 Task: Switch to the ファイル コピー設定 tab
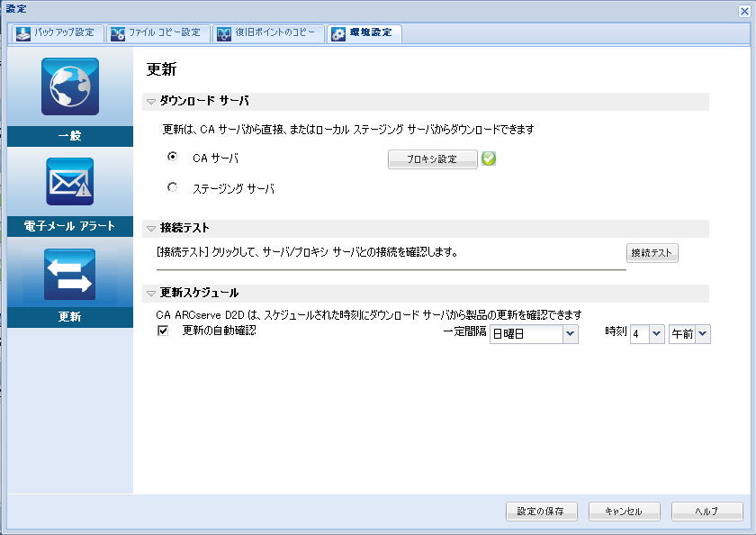point(158,33)
